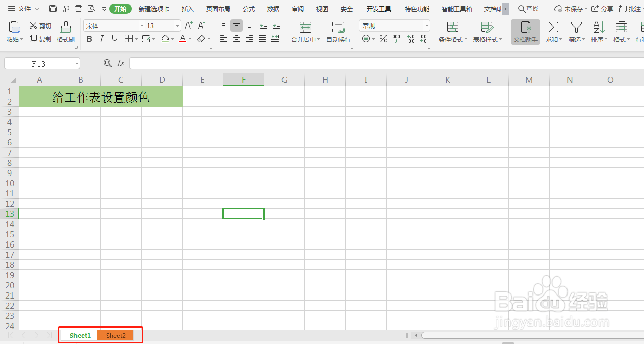Expand the Conditional Formatting (条件格式) menu
Screen dimensions: 644x344
tap(453, 39)
